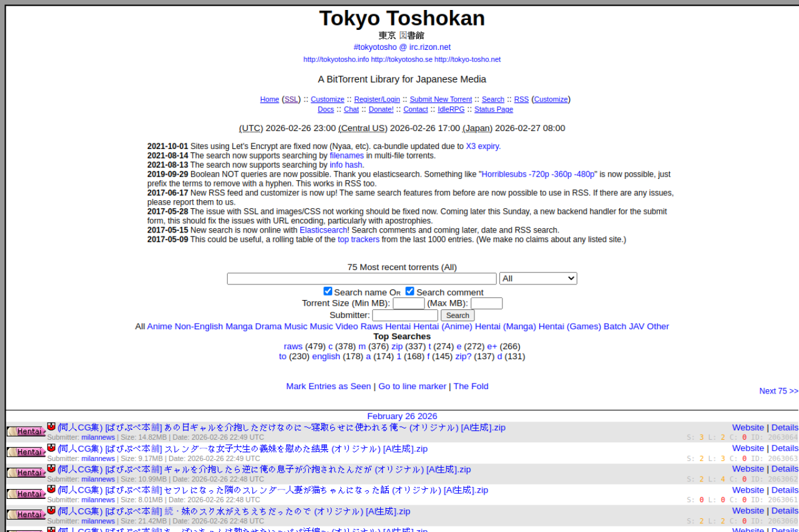Click the Hentai category badge on the first torrent row

(x=26, y=430)
